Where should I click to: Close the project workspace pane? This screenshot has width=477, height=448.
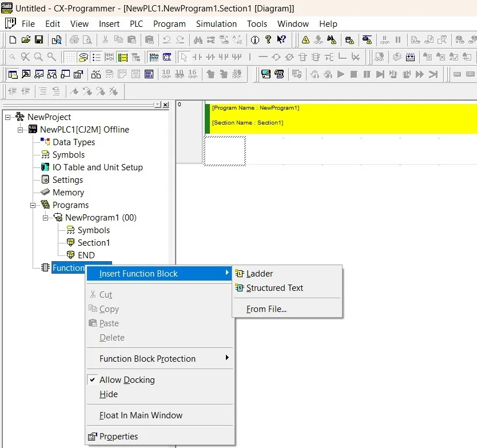(165, 105)
